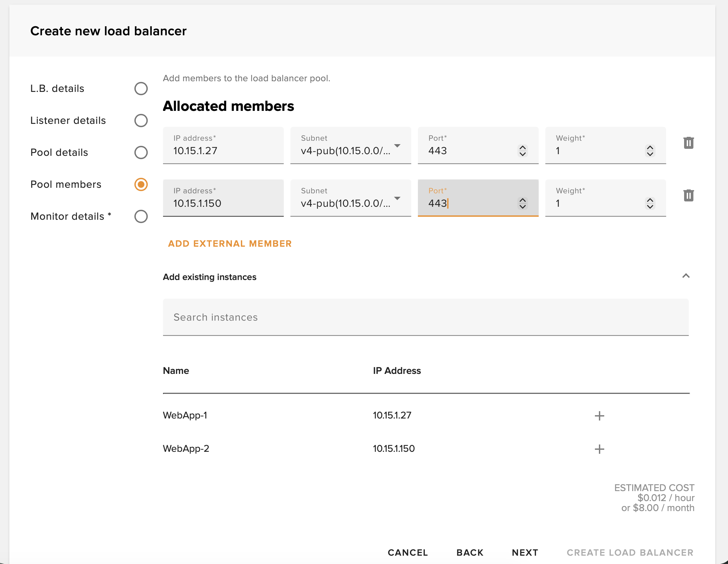Select the Monitor details step radio
This screenshot has height=564, width=728.
(141, 216)
